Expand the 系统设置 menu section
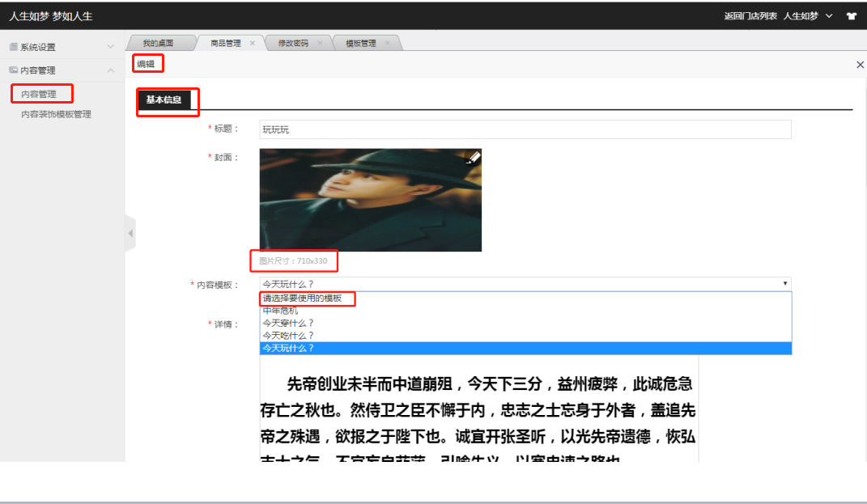Viewport: 867px width, 504px height. pyautogui.click(x=110, y=47)
